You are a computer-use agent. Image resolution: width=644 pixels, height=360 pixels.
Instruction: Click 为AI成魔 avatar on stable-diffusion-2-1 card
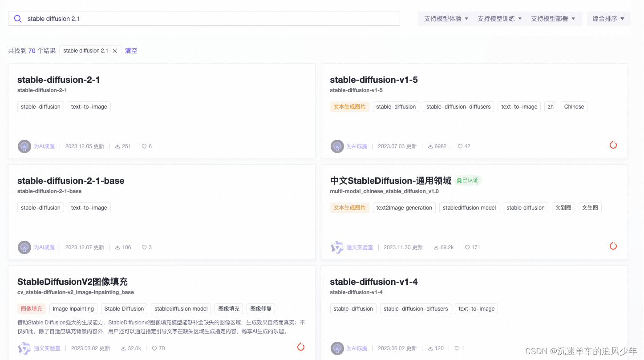pos(24,146)
